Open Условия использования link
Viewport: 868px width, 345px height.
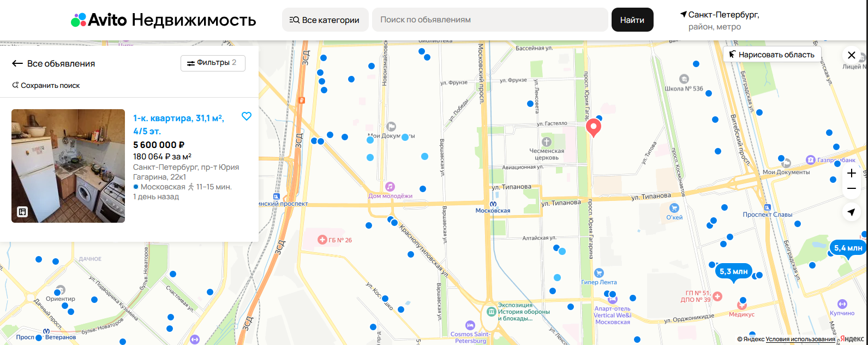800,340
